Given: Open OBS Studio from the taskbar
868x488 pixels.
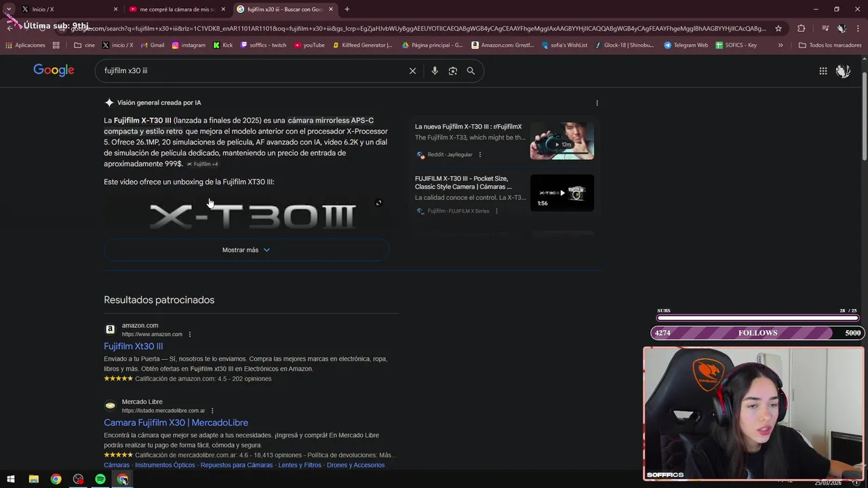Looking at the screenshot, I should pos(78,479).
